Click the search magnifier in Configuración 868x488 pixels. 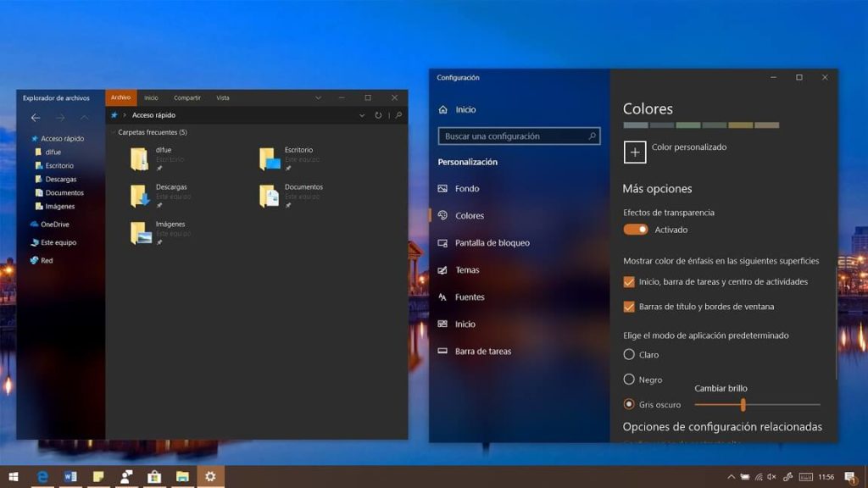click(593, 136)
